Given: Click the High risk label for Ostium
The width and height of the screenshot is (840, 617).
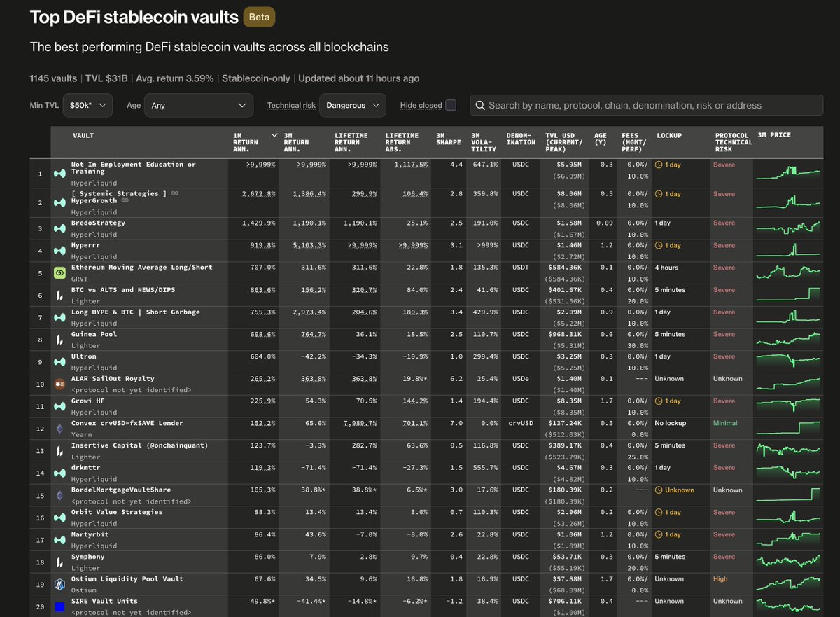Looking at the screenshot, I should tap(720, 579).
